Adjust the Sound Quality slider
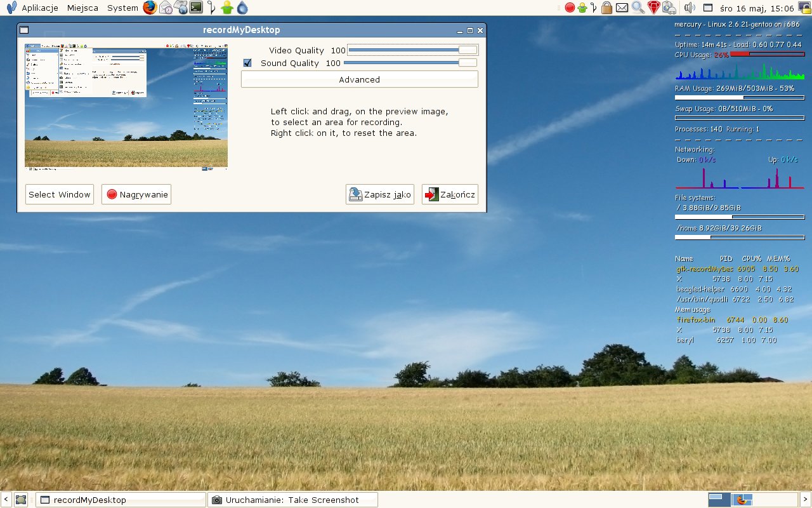 pyautogui.click(x=410, y=63)
